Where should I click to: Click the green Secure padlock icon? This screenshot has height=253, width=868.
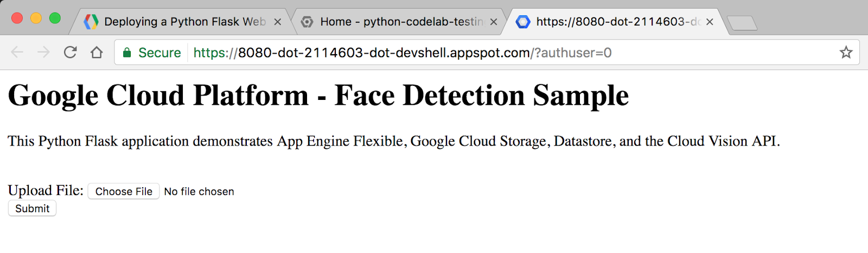[x=127, y=53]
